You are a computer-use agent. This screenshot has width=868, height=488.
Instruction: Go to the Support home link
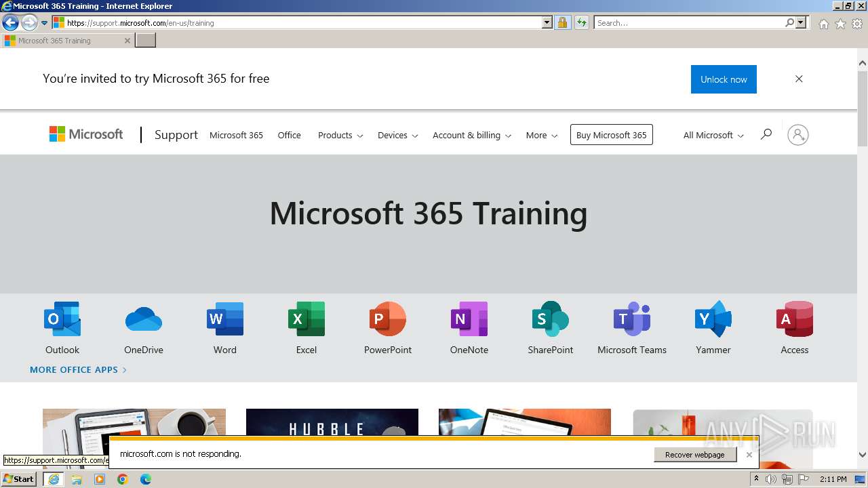pos(176,134)
